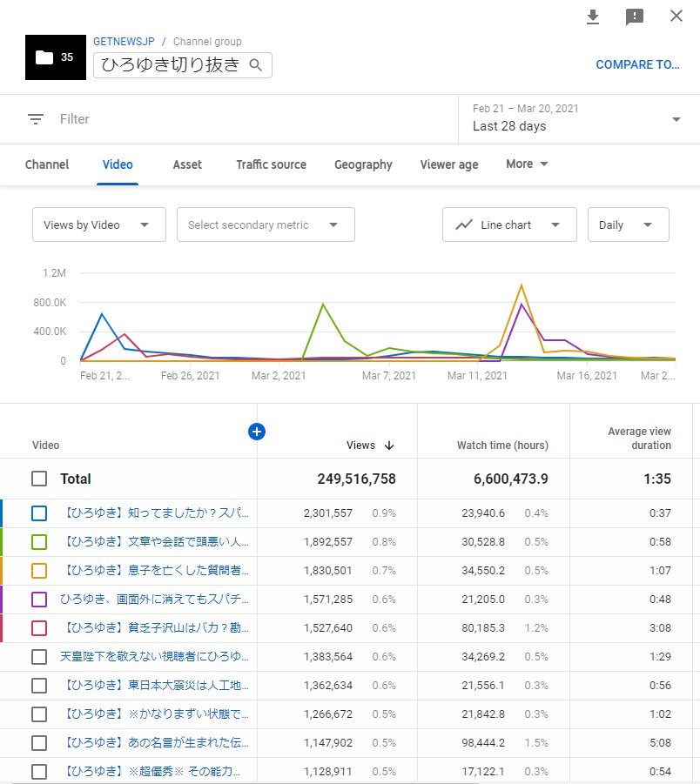The image size is (700, 784).
Task: Click views value 2,301,557
Action: click(x=327, y=513)
